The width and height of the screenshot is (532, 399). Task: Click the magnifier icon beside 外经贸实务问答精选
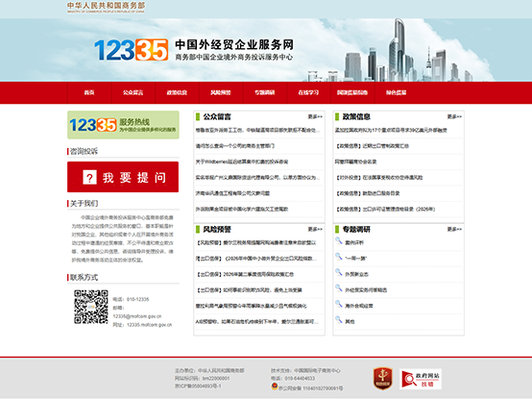[339, 288]
